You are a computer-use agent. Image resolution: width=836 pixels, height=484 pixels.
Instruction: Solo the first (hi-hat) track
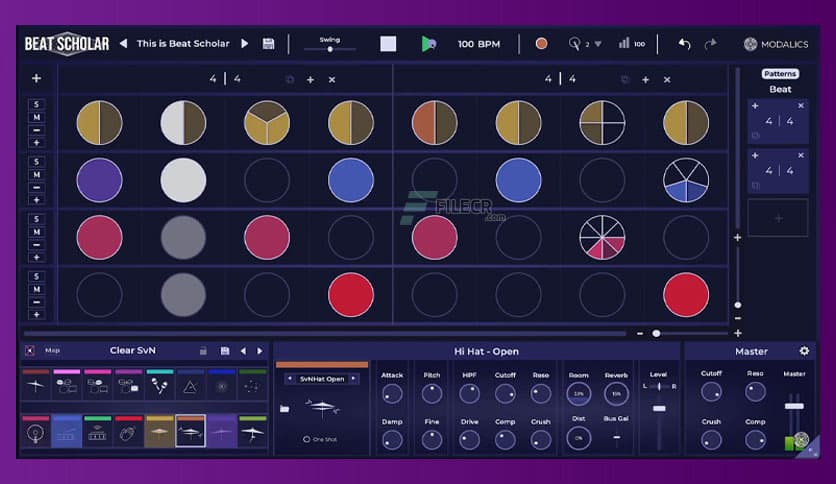click(x=36, y=104)
